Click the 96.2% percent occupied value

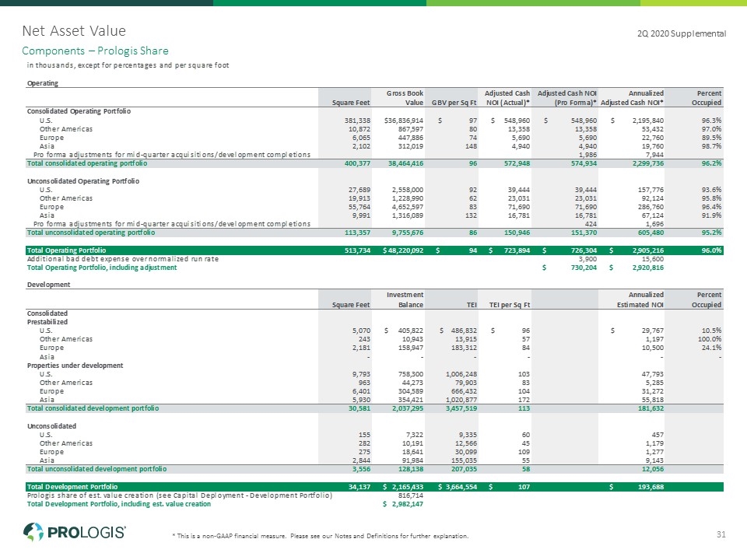click(x=711, y=163)
